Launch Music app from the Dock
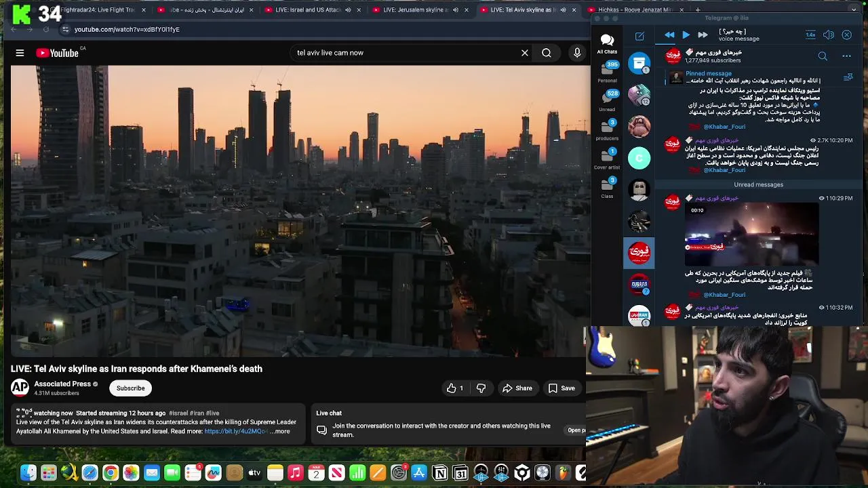 [296, 473]
